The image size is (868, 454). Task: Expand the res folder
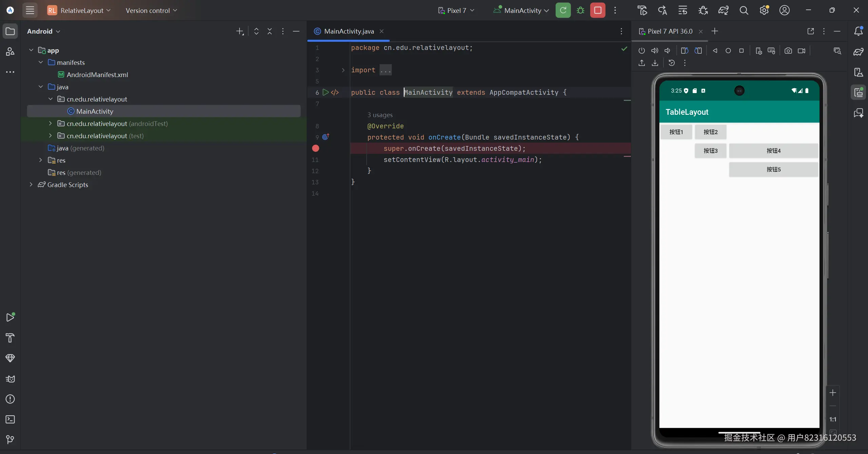tap(41, 160)
